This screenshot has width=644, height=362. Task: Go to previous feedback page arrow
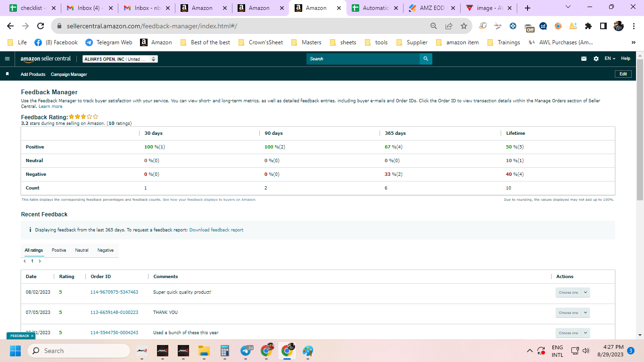click(x=25, y=261)
